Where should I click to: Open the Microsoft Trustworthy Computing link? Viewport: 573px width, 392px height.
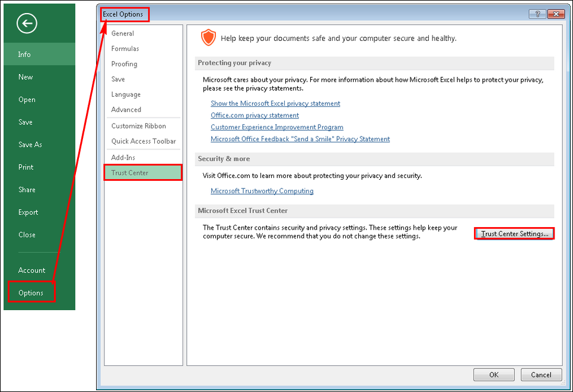click(x=262, y=190)
